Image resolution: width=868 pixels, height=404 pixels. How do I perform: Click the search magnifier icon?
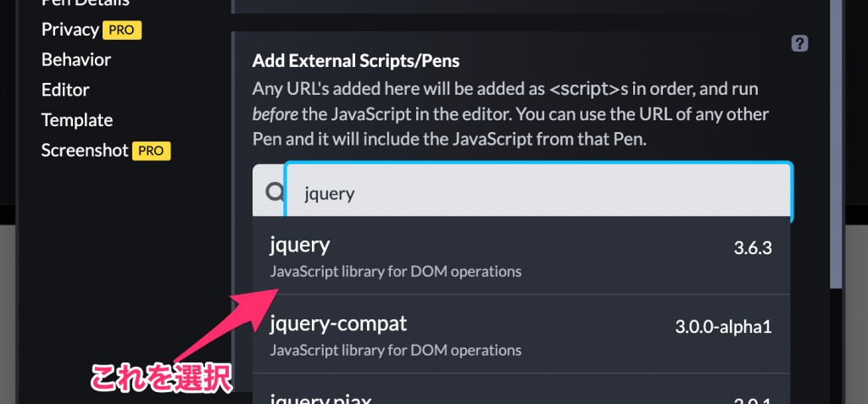tap(274, 192)
